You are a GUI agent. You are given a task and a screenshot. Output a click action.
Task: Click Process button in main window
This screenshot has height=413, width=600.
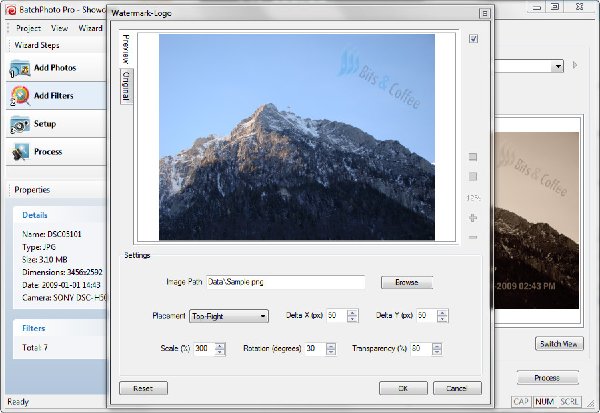(x=547, y=378)
